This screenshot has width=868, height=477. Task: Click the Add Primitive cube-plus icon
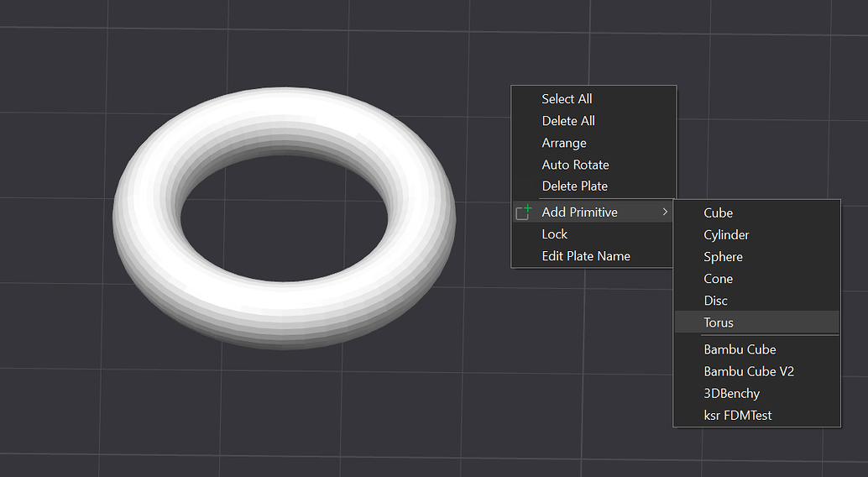[x=523, y=212]
